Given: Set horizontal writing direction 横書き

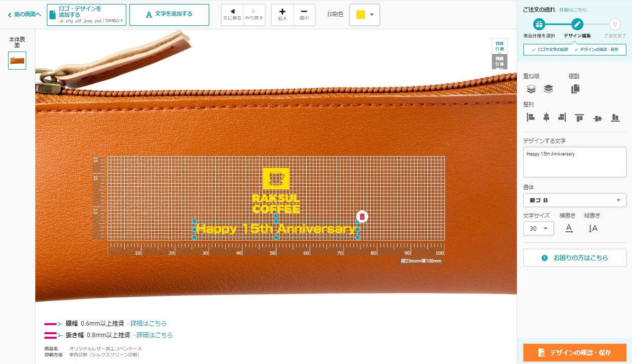Looking at the screenshot, I should click(x=569, y=229).
